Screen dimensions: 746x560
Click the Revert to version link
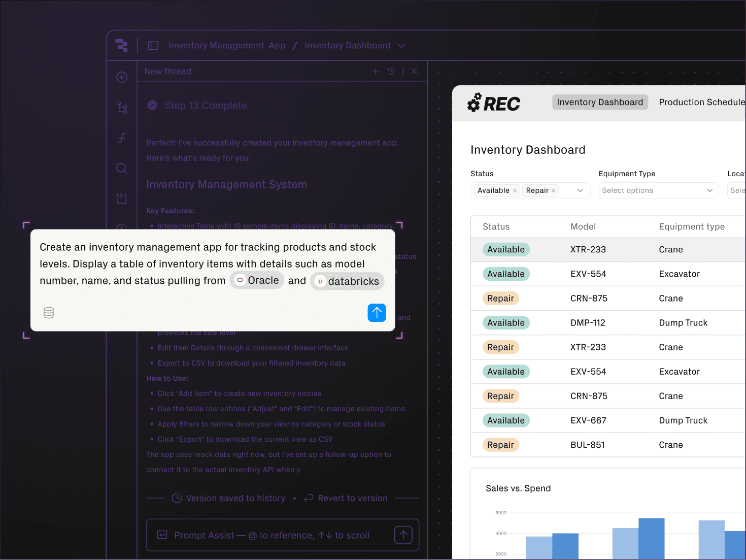352,498
